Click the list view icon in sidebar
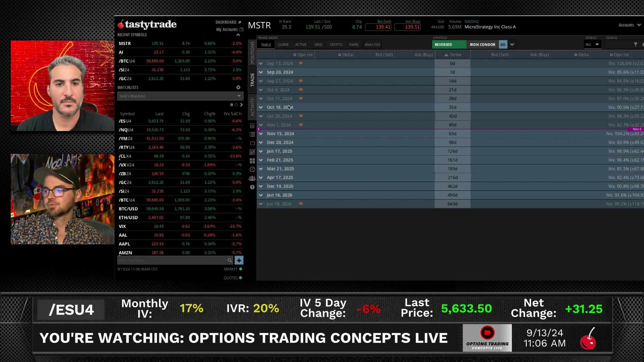The image size is (644, 362). click(252, 134)
